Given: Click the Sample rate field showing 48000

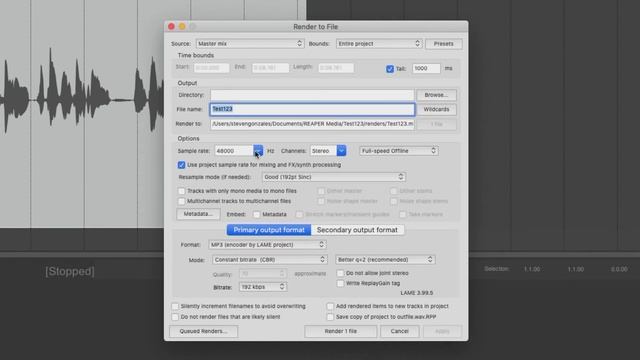Looking at the screenshot, I should click(x=234, y=151).
